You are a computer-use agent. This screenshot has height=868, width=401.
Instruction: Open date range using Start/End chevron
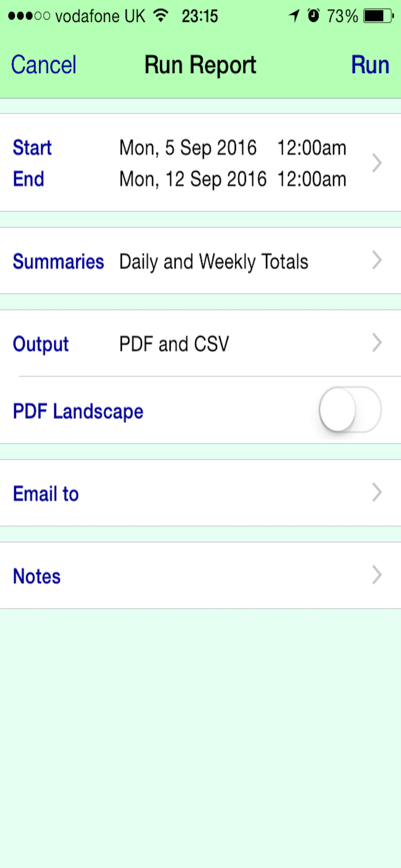click(377, 163)
